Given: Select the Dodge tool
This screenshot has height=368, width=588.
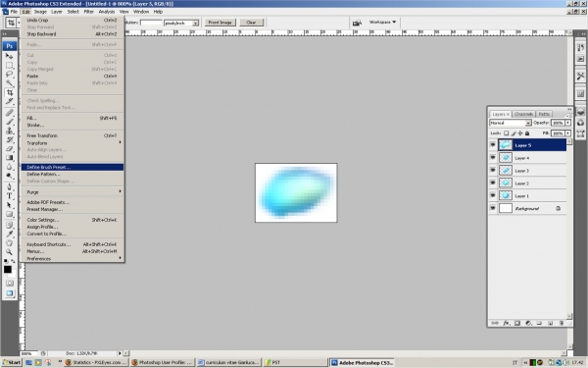Looking at the screenshot, I should click(x=10, y=176).
